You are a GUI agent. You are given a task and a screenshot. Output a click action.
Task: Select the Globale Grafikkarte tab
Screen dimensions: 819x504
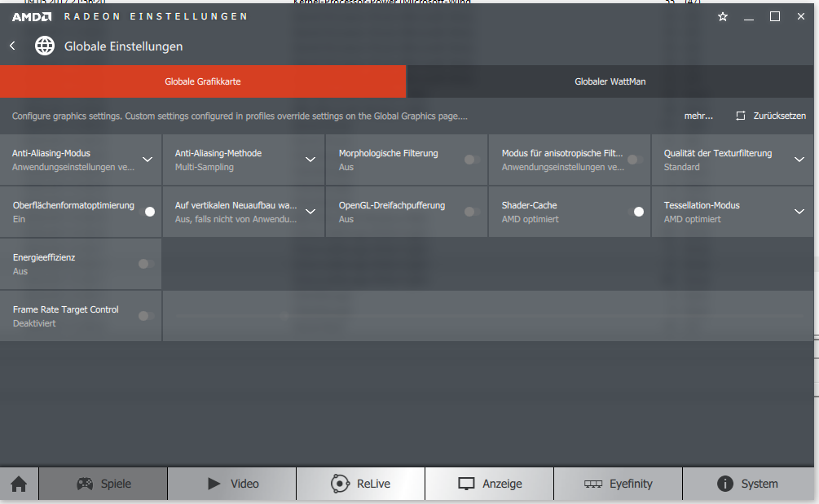[x=203, y=81]
